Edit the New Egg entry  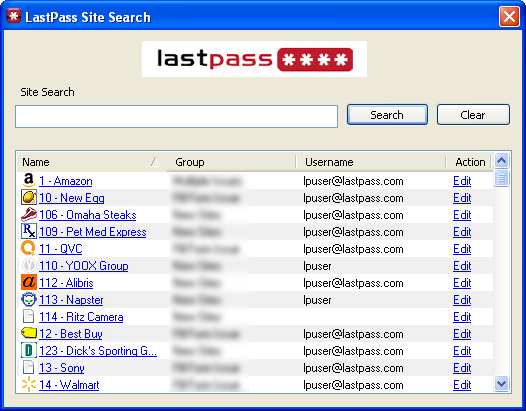click(x=462, y=198)
